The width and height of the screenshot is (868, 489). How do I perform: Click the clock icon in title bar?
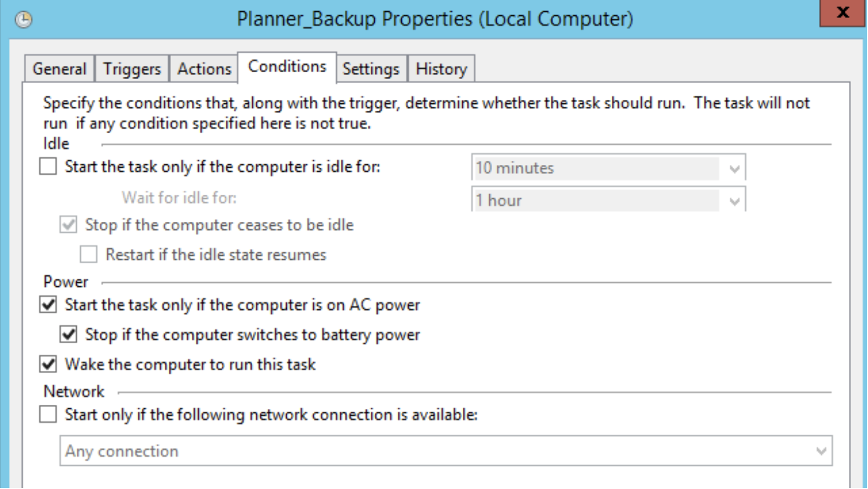pos(23,20)
